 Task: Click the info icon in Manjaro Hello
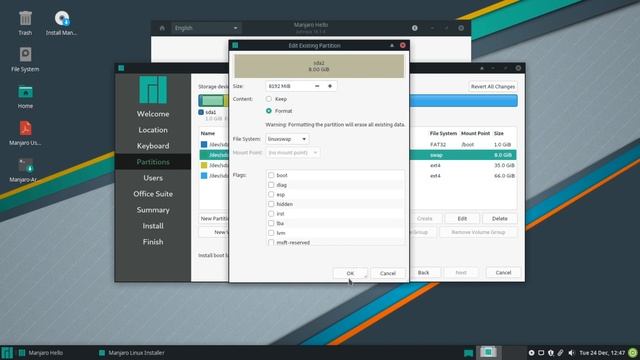pos(415,28)
